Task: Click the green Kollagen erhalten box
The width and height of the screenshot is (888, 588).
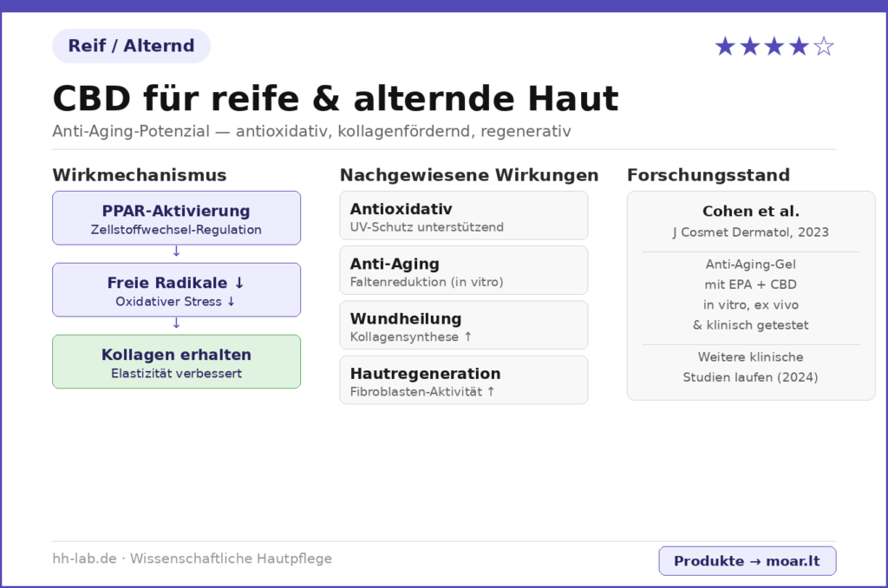Action: click(176, 362)
